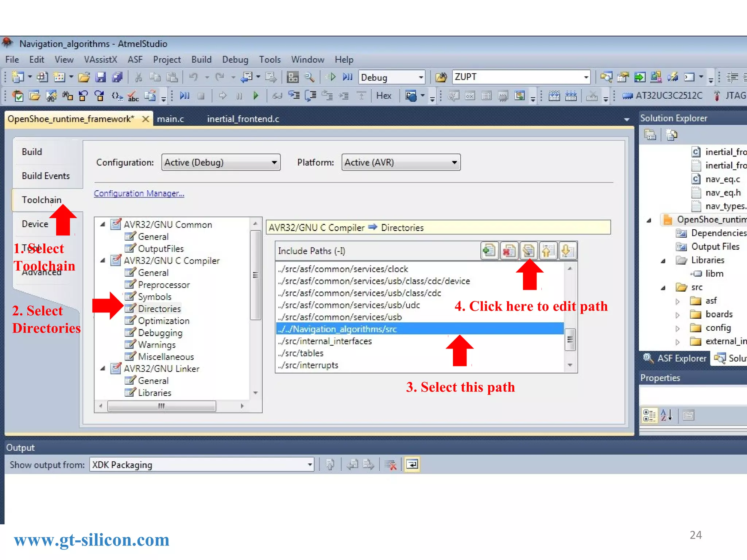Click the toolchain tree vertical scrollbar thumb
The width and height of the screenshot is (747, 560).
click(x=255, y=275)
